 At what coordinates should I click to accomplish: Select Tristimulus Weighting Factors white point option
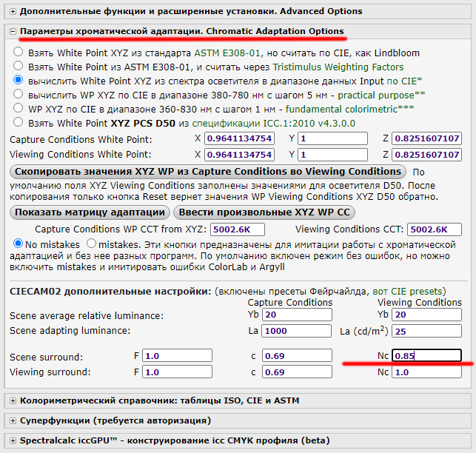click(19, 67)
